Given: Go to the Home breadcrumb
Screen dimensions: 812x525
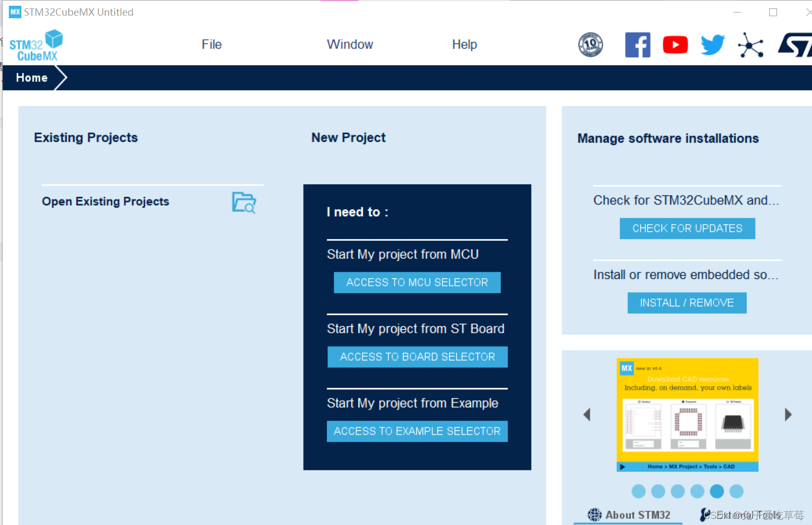Looking at the screenshot, I should click(x=32, y=78).
